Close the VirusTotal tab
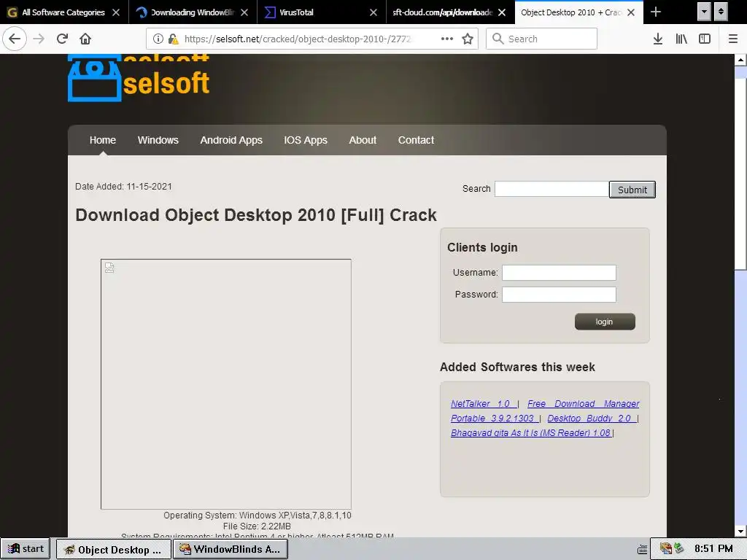This screenshot has height=560, width=747. click(x=373, y=12)
